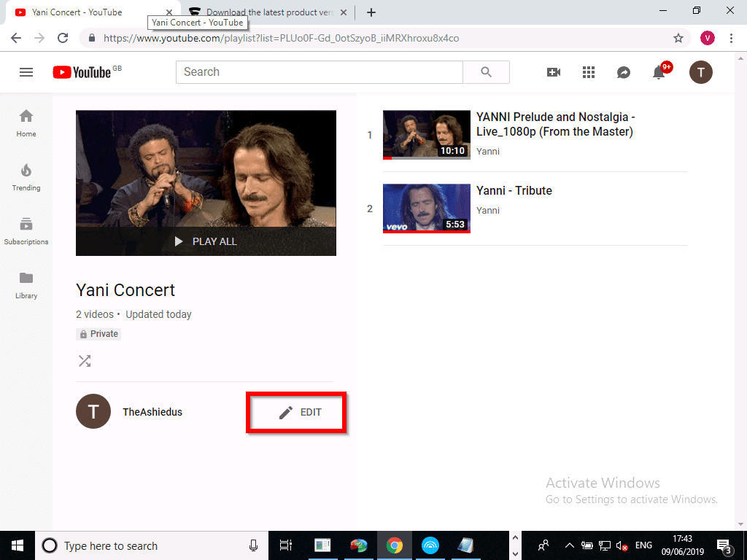The image size is (747, 560).
Task: Go to Trending in the sidebar
Action: (x=26, y=177)
